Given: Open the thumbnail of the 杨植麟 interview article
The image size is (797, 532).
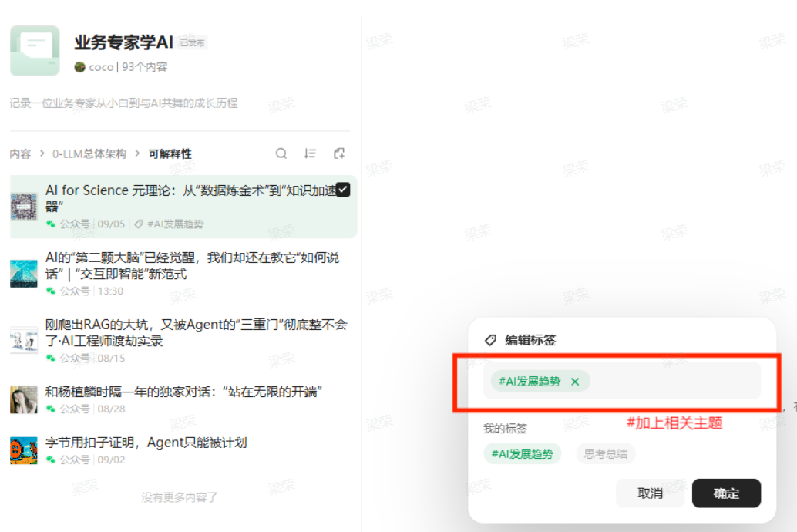Looking at the screenshot, I should coord(24,399).
